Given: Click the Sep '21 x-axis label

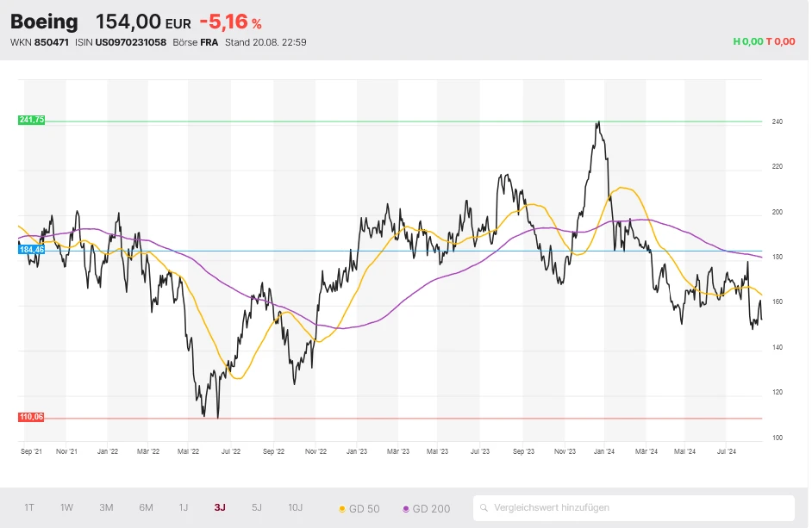Looking at the screenshot, I should pos(31,450).
